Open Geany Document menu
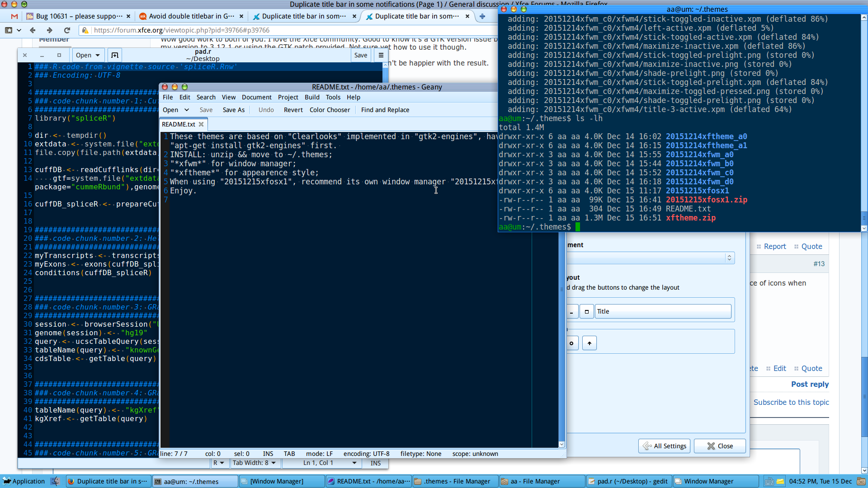Screen dimensions: 868x488 pyautogui.click(x=257, y=97)
